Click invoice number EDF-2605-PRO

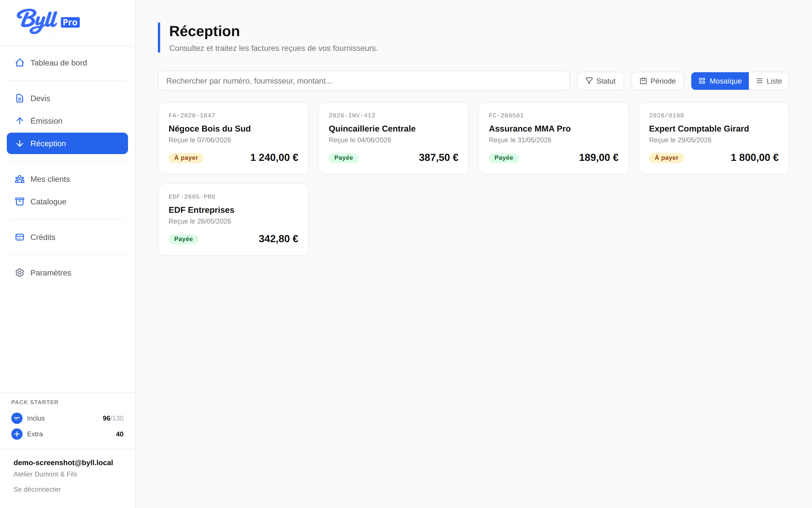[192, 197]
